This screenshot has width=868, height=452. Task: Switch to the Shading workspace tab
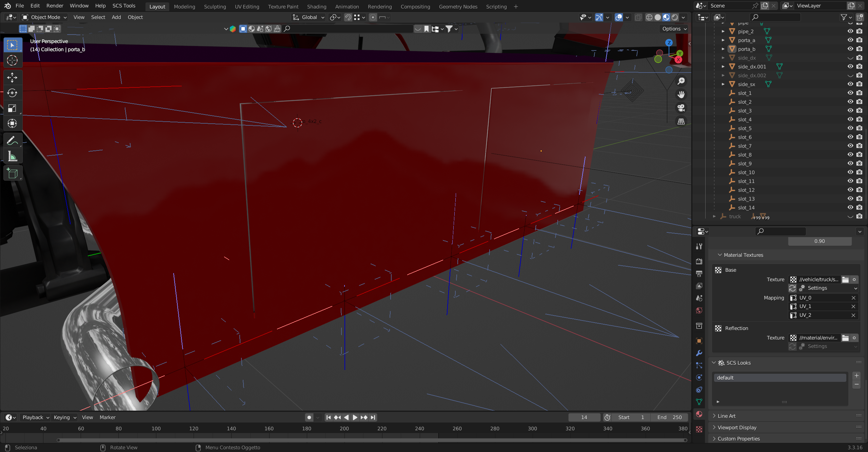point(316,6)
